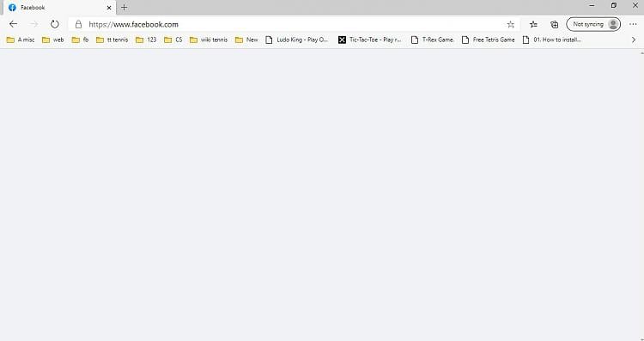
Task: Open the Not syncing profile button
Action: [x=593, y=24]
